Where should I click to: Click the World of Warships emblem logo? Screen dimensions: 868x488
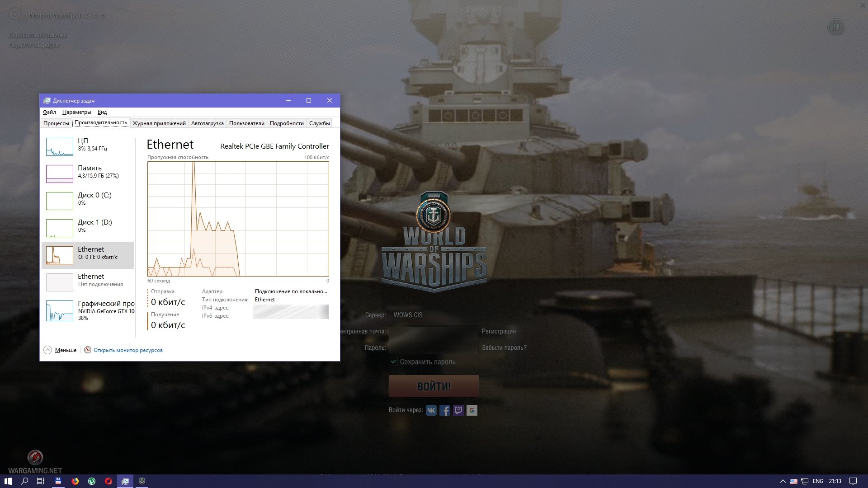(x=434, y=241)
